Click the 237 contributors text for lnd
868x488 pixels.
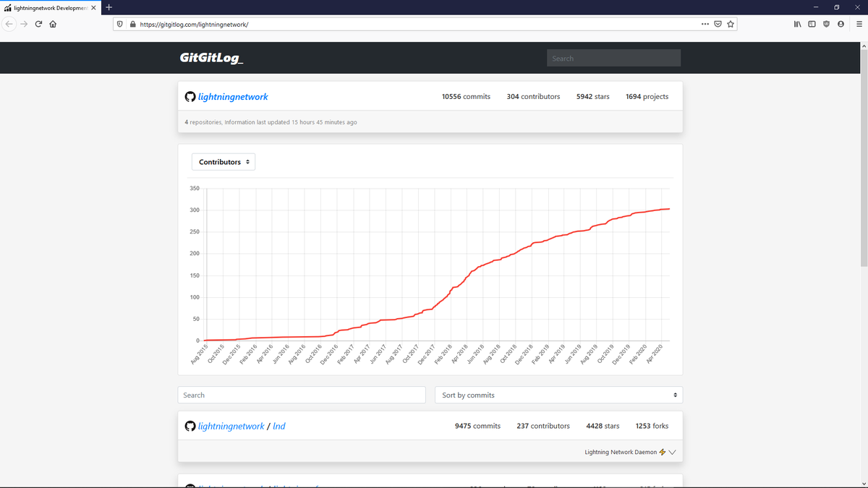click(543, 427)
